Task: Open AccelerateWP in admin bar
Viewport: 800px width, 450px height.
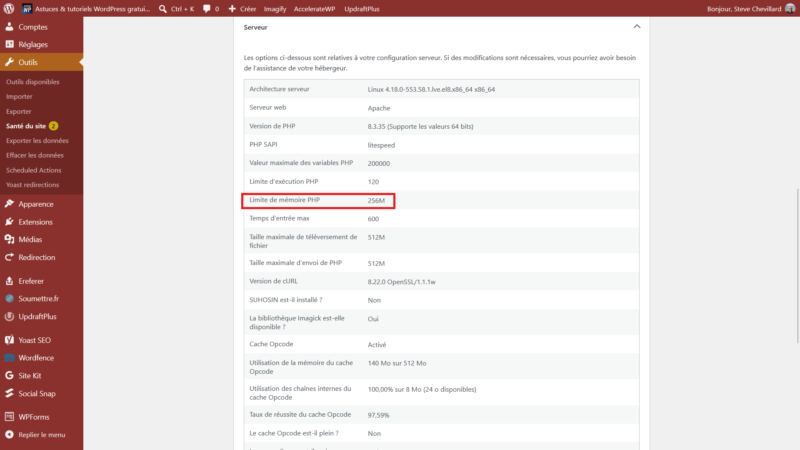Action: tap(314, 9)
